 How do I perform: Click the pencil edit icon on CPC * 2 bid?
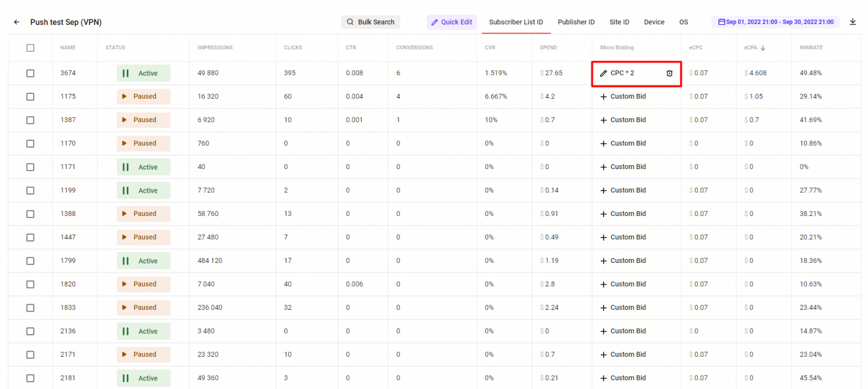(x=603, y=73)
